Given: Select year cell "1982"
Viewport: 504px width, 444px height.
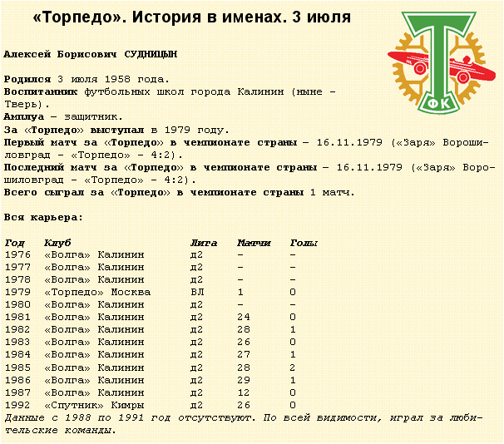Looking at the screenshot, I should [x=17, y=329].
